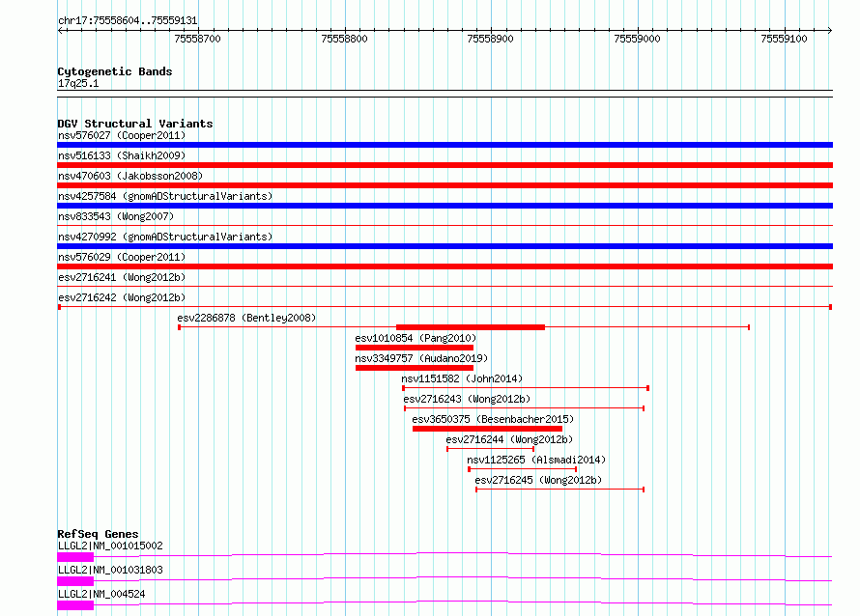
Task: Click esv2716241 (Wong2012b) variant label
Action: [122, 277]
